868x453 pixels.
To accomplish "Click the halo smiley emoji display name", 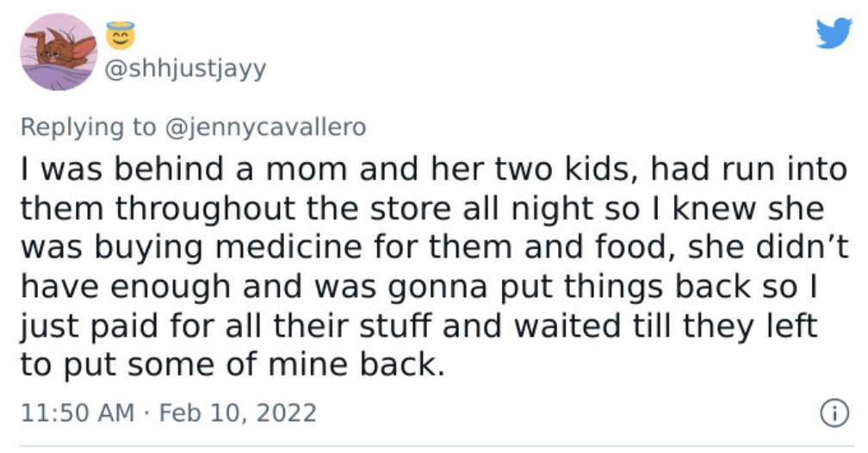I will pyautogui.click(x=121, y=35).
